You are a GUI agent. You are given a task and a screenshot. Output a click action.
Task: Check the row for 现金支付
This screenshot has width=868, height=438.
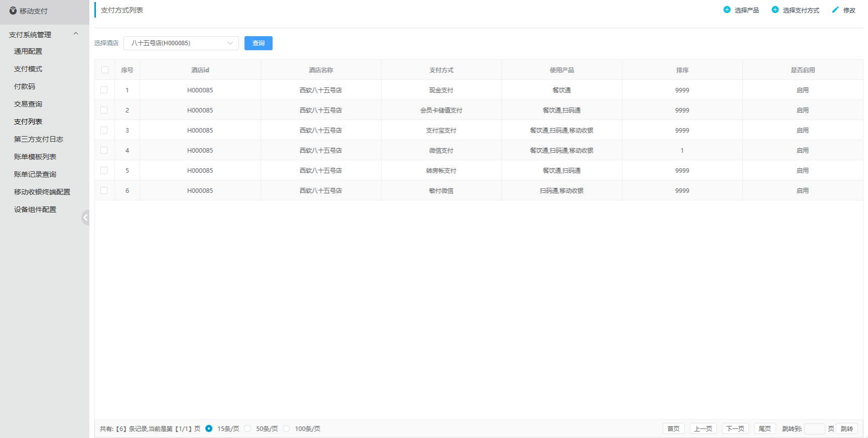click(104, 90)
